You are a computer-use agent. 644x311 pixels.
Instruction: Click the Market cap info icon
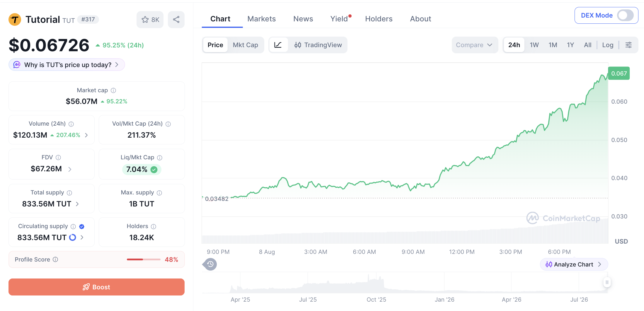(113, 90)
